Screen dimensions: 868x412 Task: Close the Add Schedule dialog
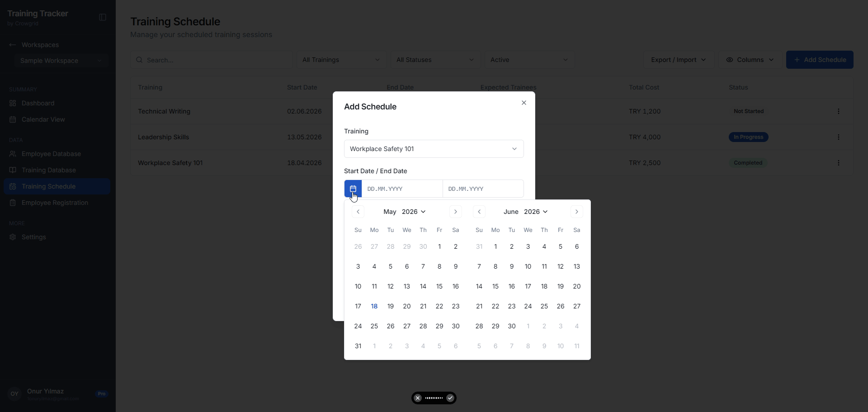(524, 103)
